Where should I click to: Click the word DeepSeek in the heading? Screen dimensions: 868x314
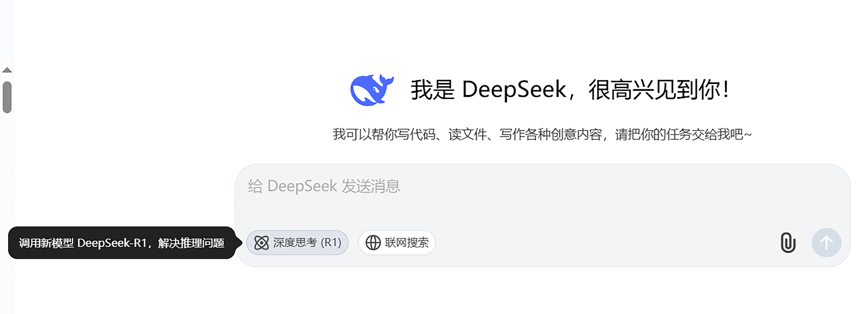[x=514, y=90]
